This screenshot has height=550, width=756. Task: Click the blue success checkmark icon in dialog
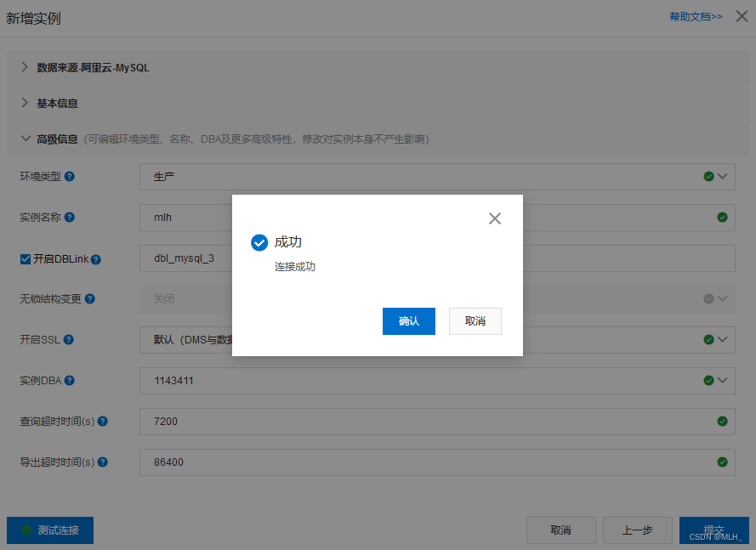[x=259, y=242]
